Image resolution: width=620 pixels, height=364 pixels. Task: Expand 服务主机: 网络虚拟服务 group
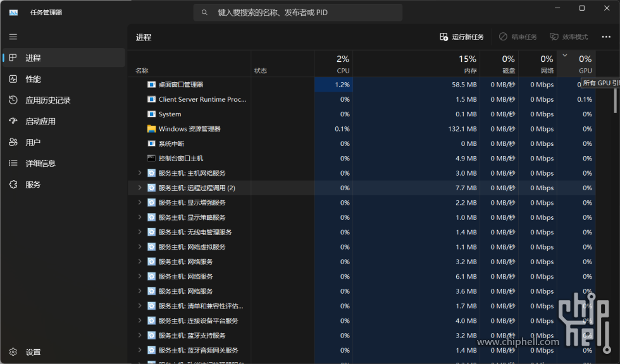[140, 246]
